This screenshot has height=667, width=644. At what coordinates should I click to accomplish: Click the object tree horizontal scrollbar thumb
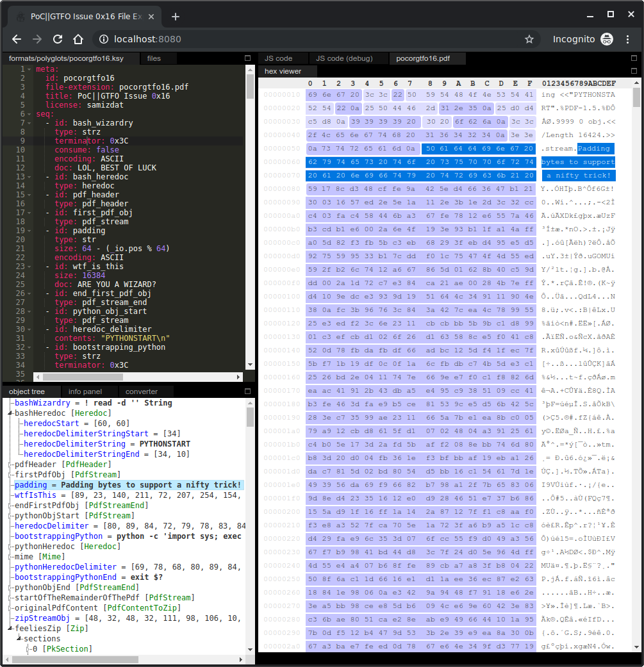[75, 659]
